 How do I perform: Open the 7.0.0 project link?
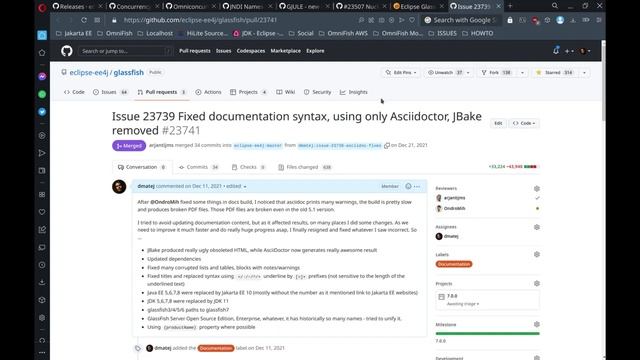(x=452, y=296)
